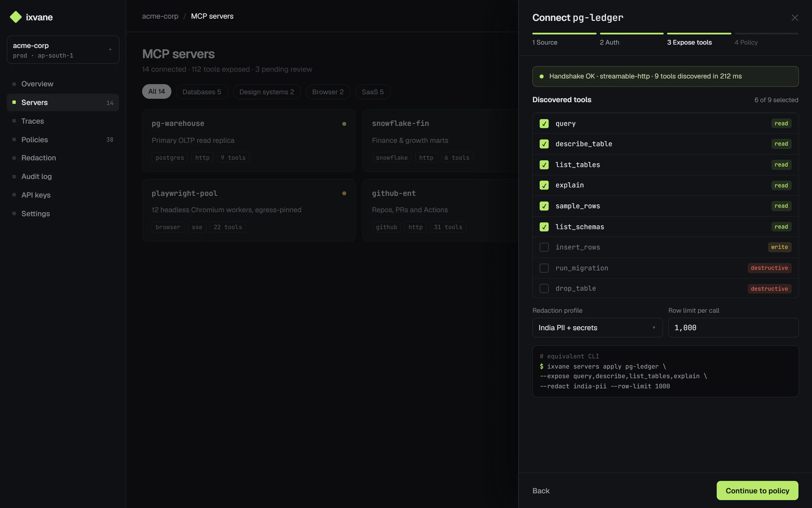Open API keys in the sidebar
812x508 pixels.
63,195
